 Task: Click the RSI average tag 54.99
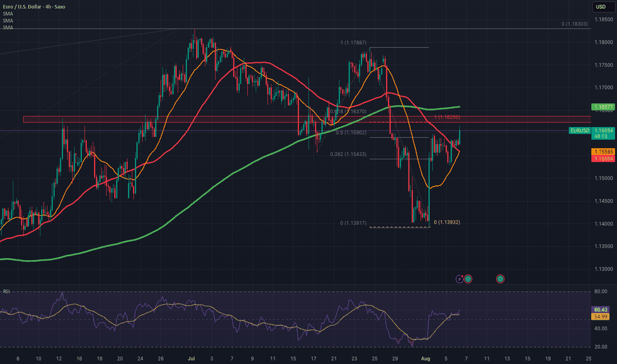[x=601, y=316]
